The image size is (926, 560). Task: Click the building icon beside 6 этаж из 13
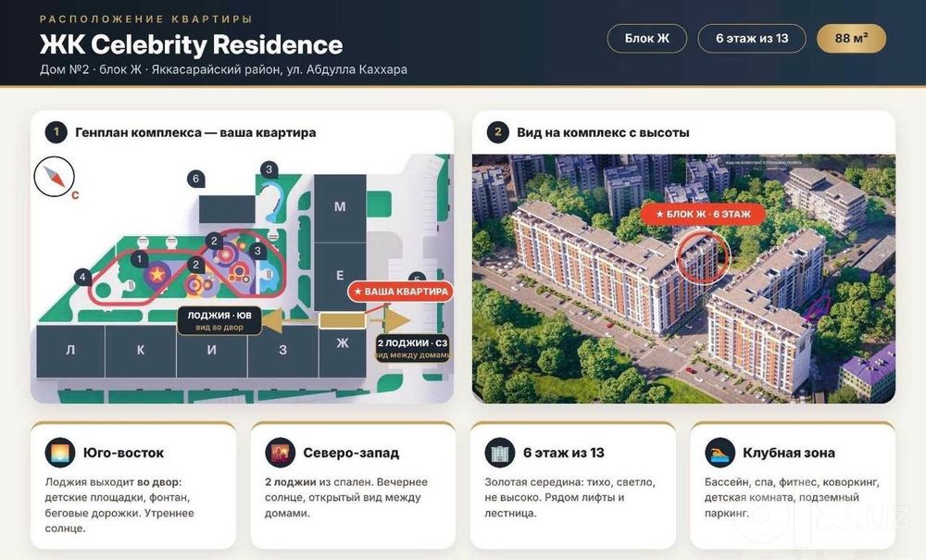pyautogui.click(x=500, y=453)
